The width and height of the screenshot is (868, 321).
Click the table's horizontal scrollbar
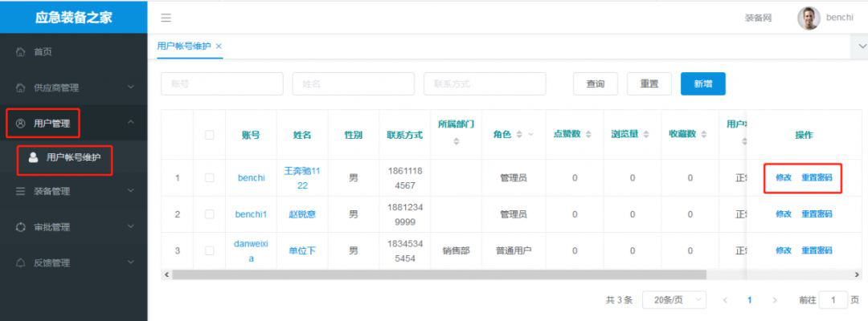tap(450, 274)
